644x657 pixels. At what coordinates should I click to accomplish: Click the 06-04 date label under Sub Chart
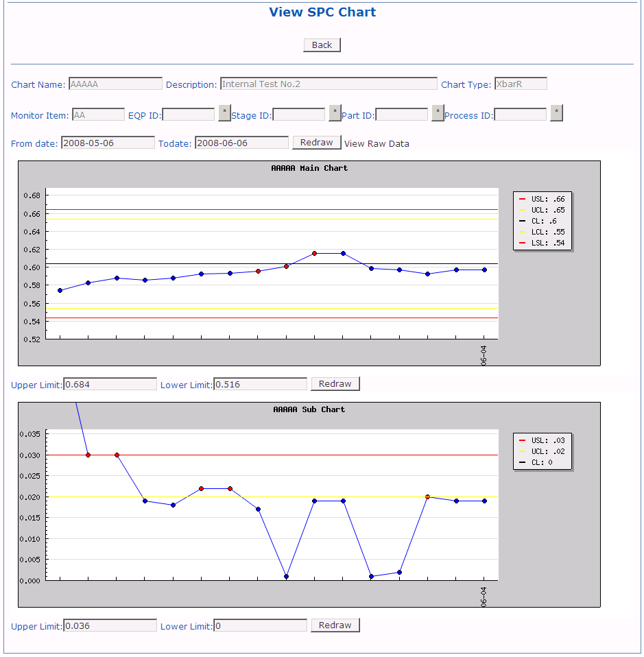tap(484, 597)
